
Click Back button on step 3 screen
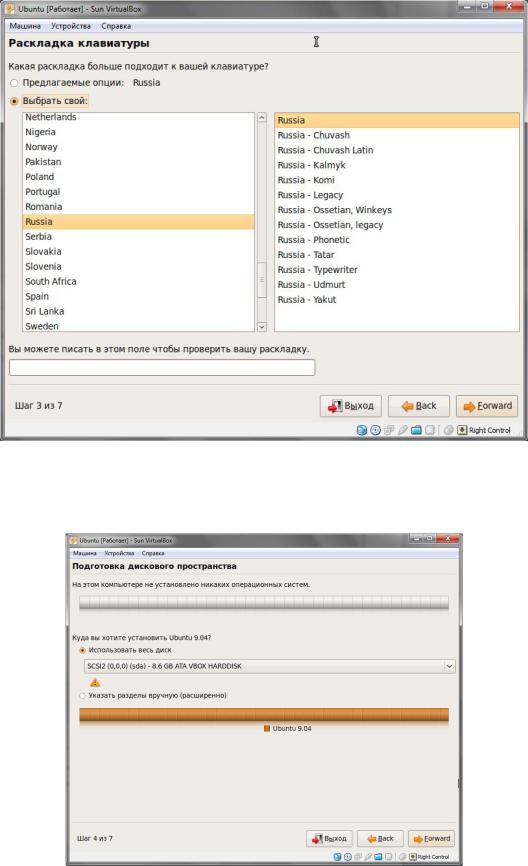pyautogui.click(x=419, y=406)
